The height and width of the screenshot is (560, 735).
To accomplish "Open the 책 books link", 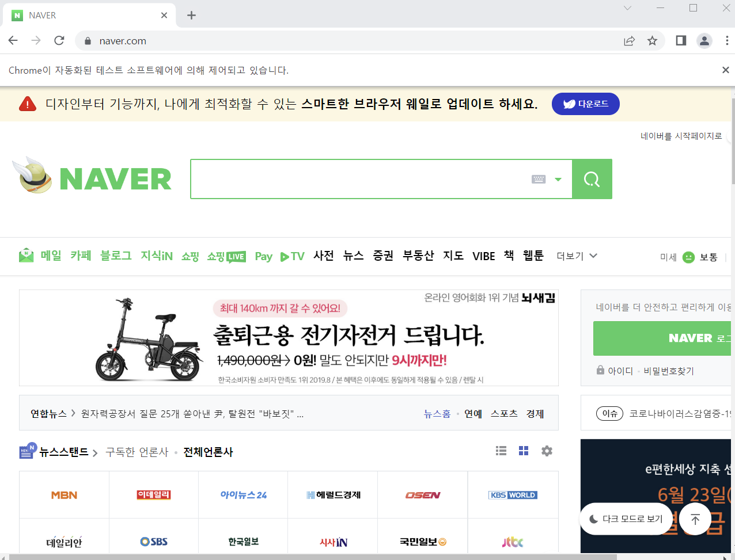I will (509, 256).
